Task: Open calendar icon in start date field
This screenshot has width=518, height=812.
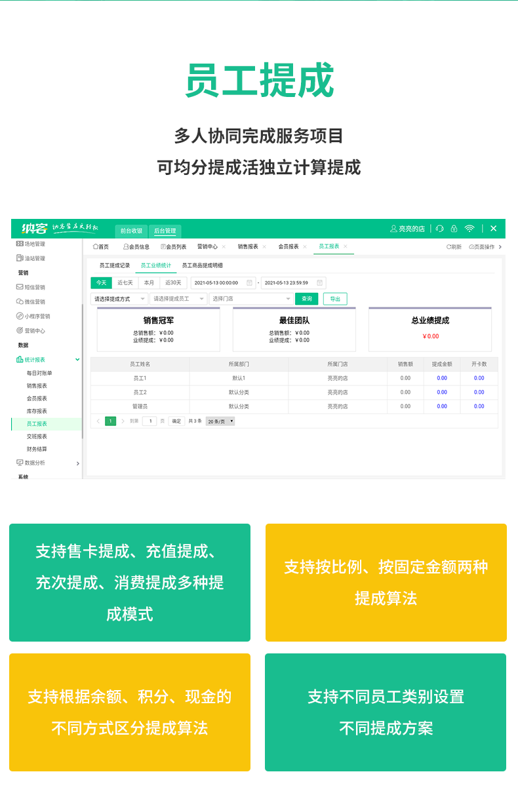Action: 249,283
